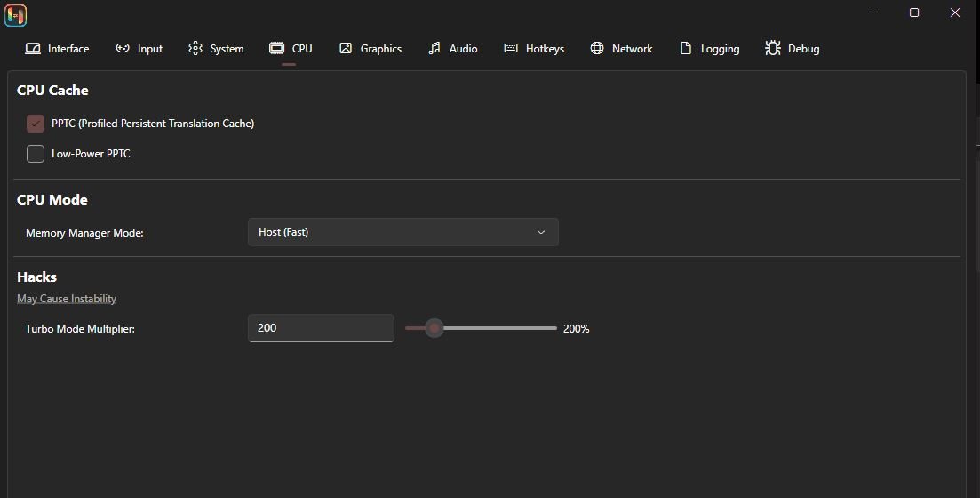Click the Debug tab bug icon

coord(772,48)
